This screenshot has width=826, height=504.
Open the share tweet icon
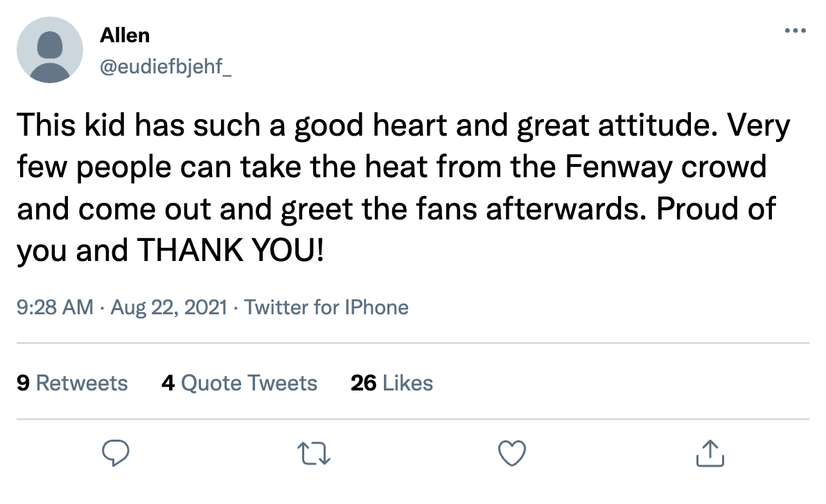710,453
